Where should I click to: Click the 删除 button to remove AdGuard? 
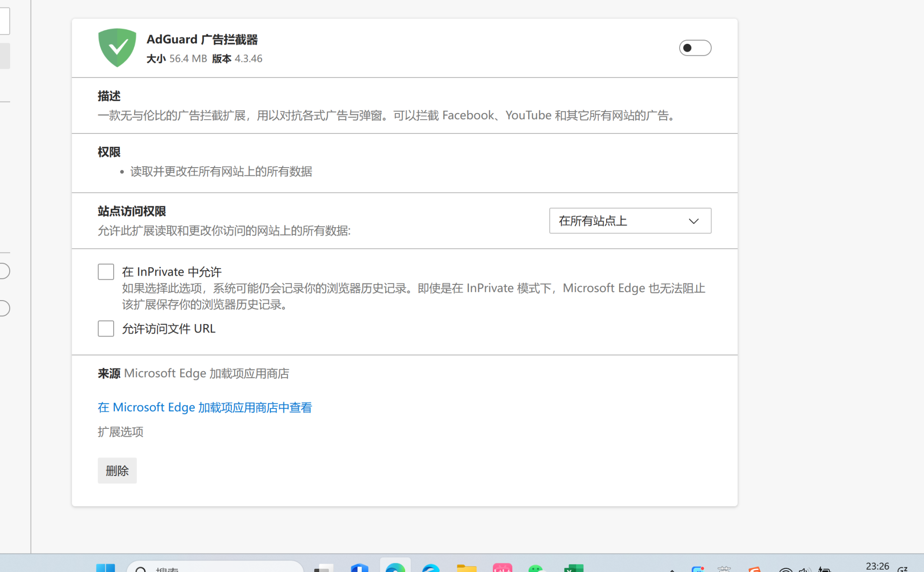pos(117,470)
